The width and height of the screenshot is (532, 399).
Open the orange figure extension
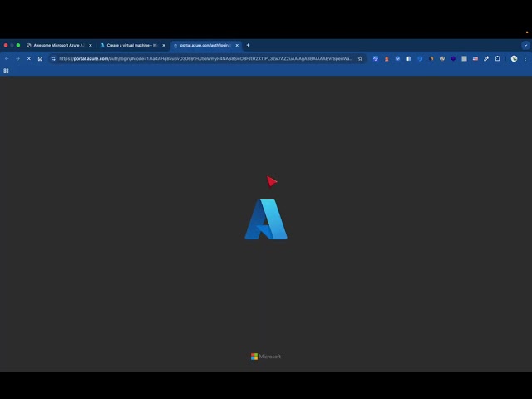pos(387,59)
